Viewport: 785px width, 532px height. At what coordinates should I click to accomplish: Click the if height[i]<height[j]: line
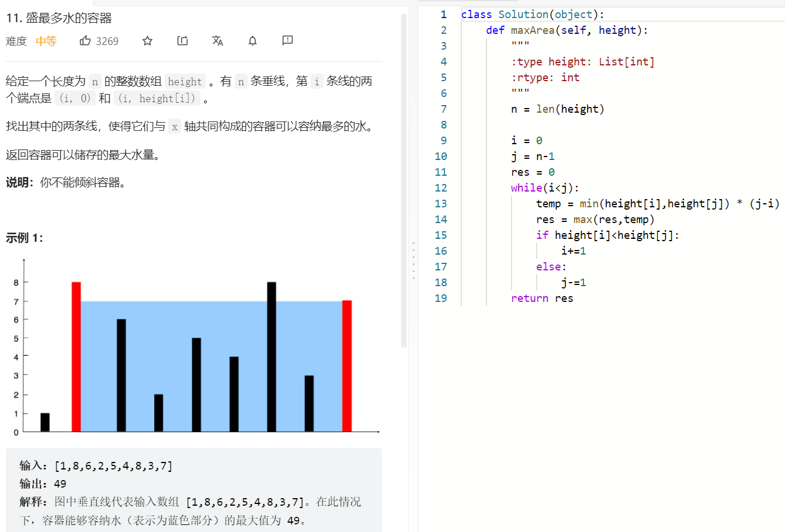point(607,235)
